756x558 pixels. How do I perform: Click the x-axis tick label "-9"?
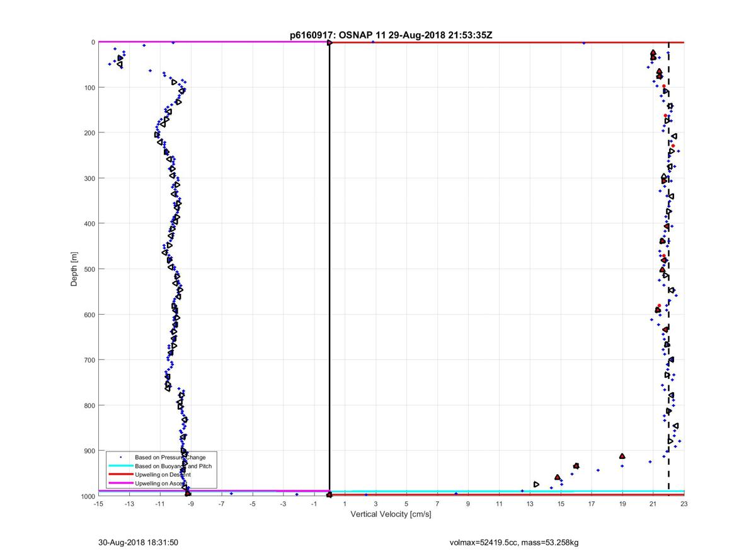click(191, 504)
